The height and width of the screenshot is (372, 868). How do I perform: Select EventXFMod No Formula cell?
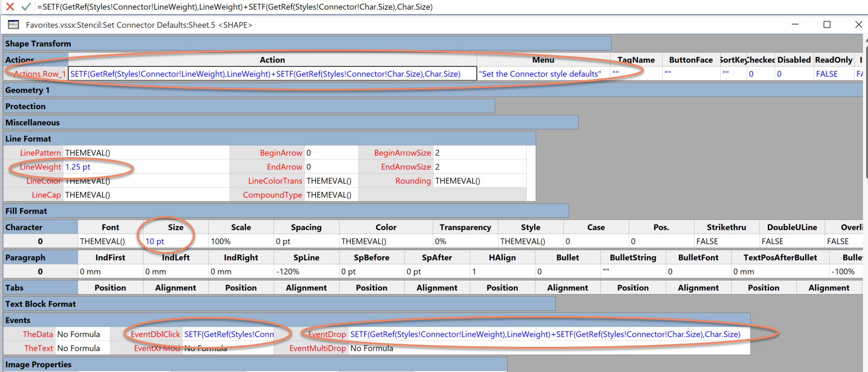228,348
